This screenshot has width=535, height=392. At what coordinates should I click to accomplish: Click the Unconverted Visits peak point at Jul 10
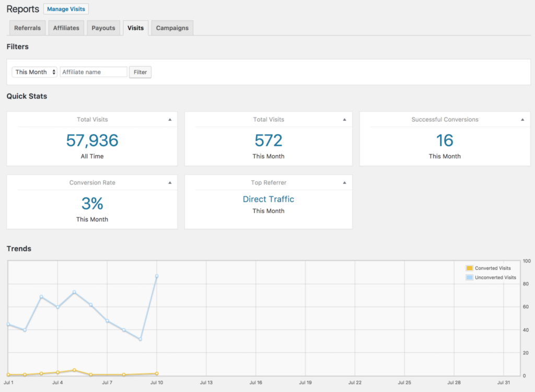pos(157,276)
